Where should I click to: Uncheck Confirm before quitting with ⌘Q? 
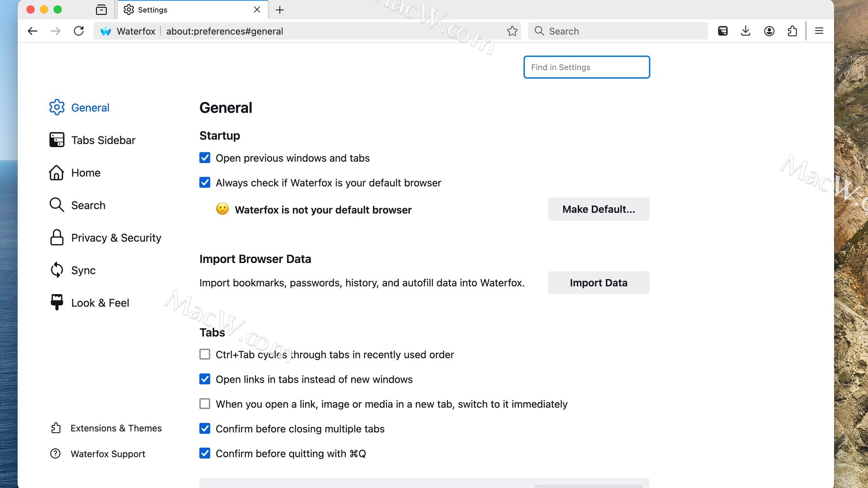(x=205, y=453)
